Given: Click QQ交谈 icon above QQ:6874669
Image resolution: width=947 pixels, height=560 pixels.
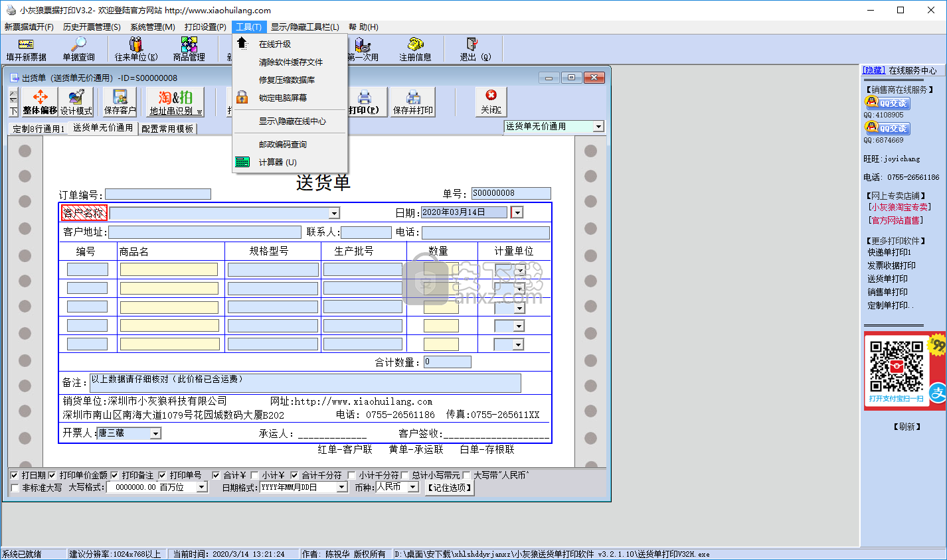Looking at the screenshot, I should 887,128.
